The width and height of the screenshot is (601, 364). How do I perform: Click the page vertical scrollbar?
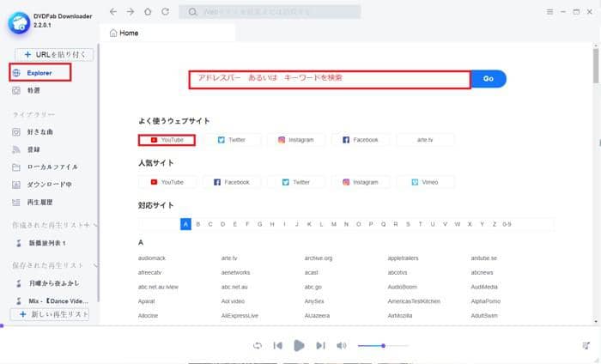596,65
